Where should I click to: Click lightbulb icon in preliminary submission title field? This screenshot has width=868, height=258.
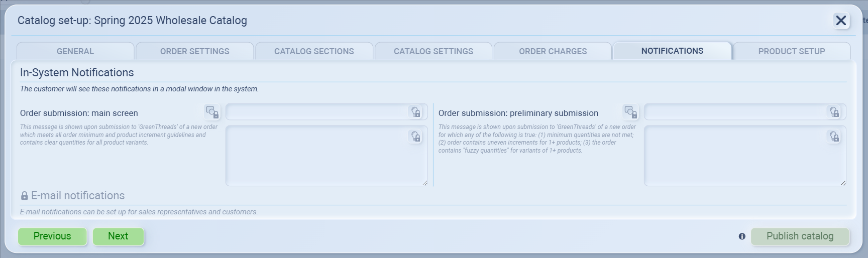pyautogui.click(x=834, y=112)
